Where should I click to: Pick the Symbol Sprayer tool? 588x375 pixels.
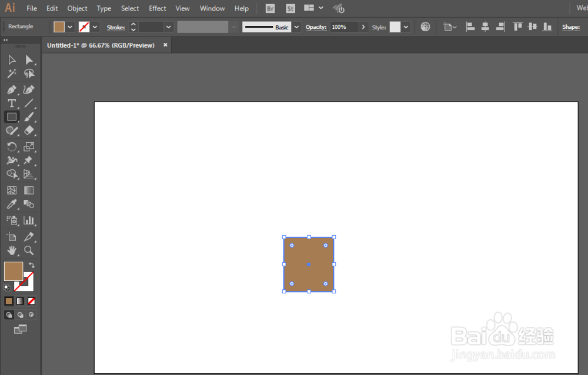pyautogui.click(x=12, y=220)
